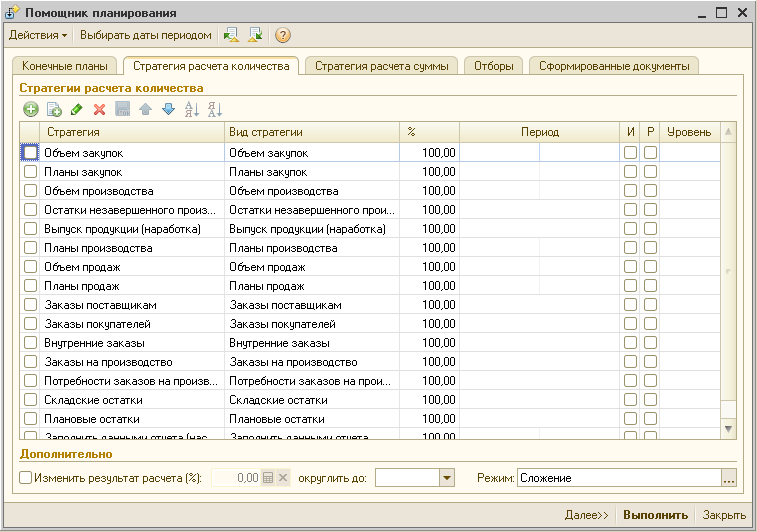Click the Режим field with Сложение
Screen dimensions: 757x532
[619, 478]
